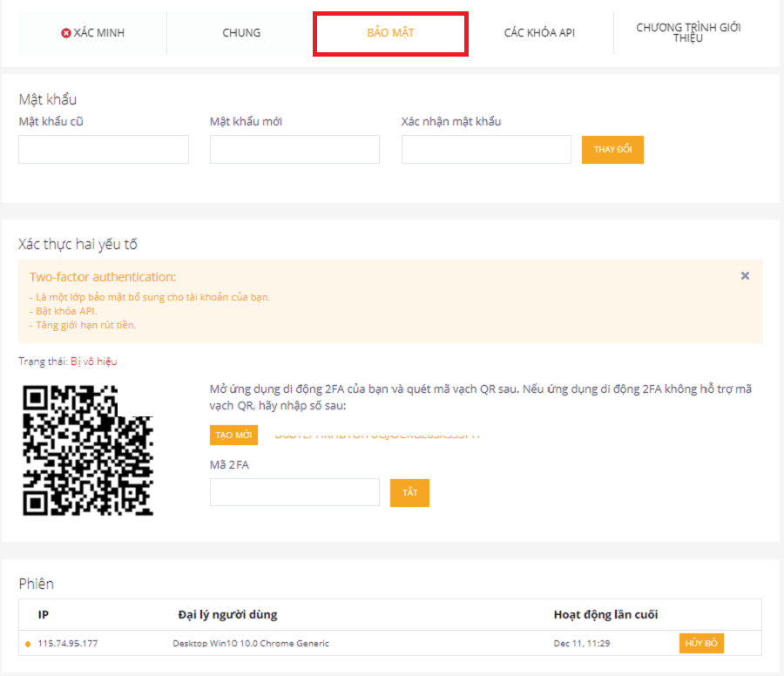Click the Two-factor authentication: heading
The height and width of the screenshot is (676, 784).
click(x=103, y=277)
